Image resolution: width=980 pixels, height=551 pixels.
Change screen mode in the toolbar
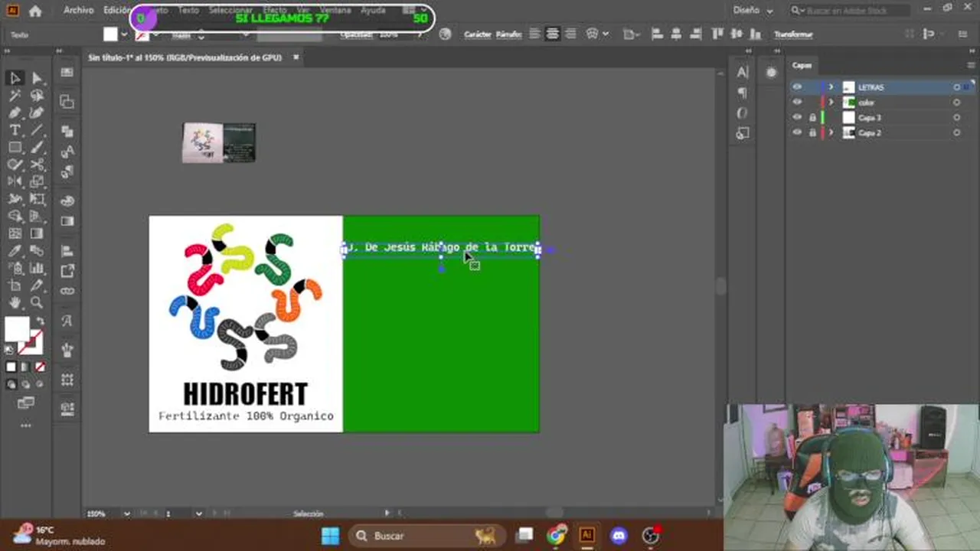pyautogui.click(x=25, y=403)
